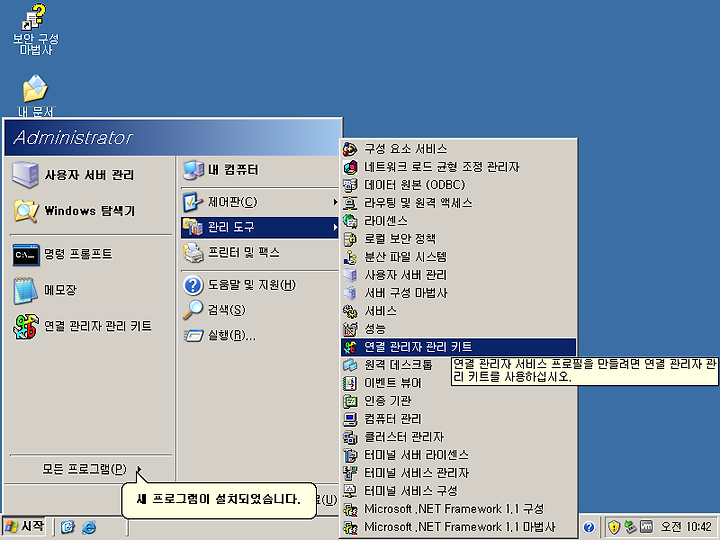Expand 제어판(C) submenu arrow
The width and height of the screenshot is (720, 540).
pos(335,202)
